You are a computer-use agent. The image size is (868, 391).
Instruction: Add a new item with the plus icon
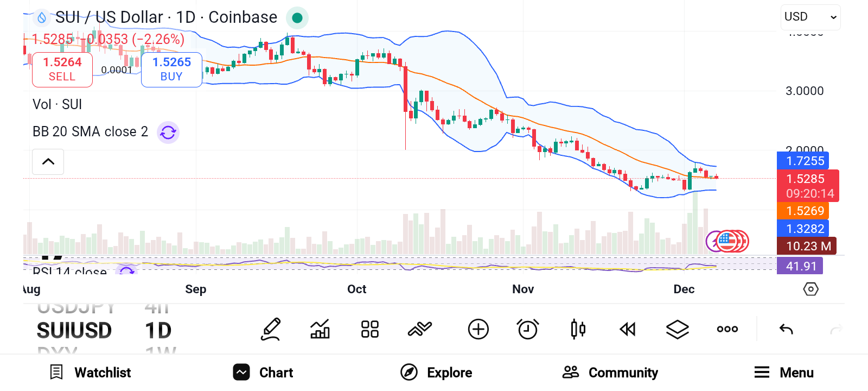(478, 329)
